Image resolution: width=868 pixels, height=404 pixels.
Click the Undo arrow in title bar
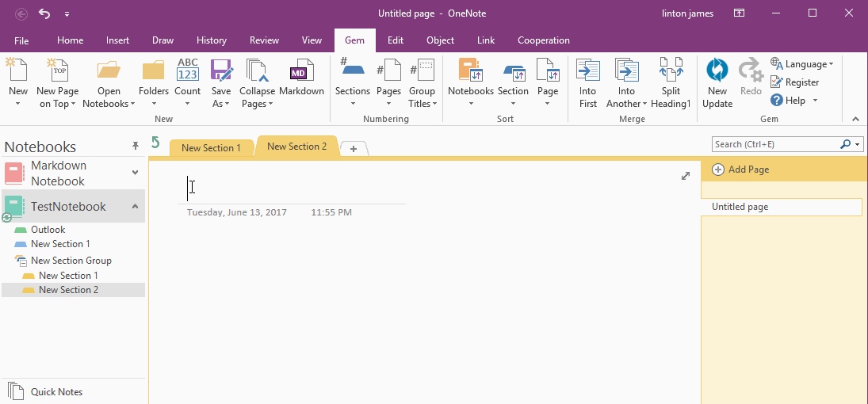(44, 13)
